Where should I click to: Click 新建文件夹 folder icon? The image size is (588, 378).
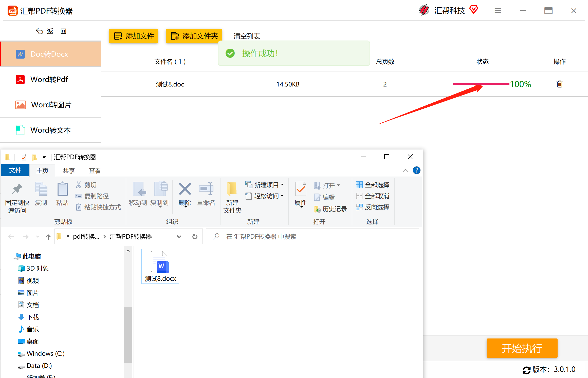(232, 189)
